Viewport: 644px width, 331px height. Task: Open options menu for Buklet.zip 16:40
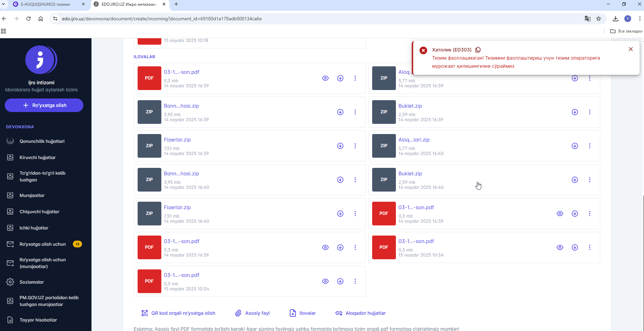pyautogui.click(x=590, y=180)
